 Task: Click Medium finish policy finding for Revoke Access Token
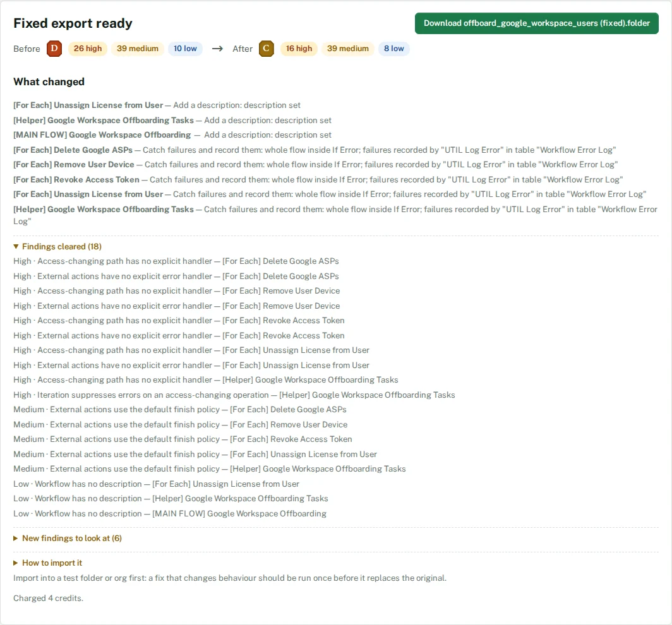click(x=183, y=439)
